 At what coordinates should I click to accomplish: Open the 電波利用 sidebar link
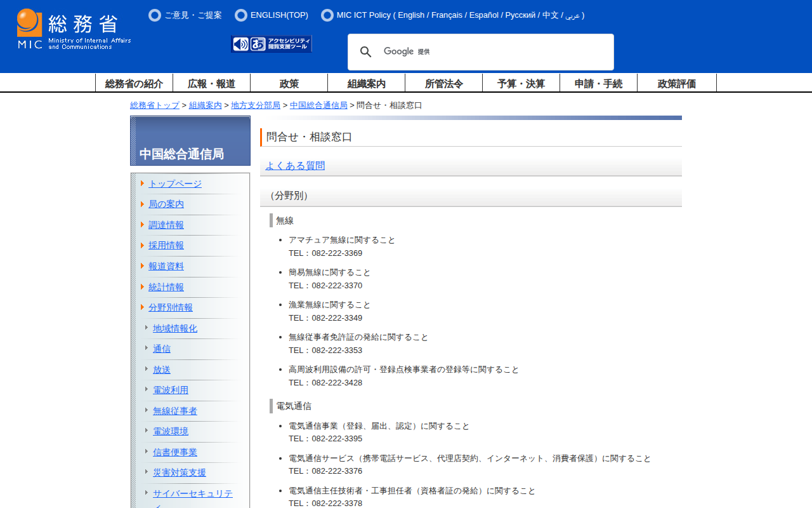(x=171, y=390)
